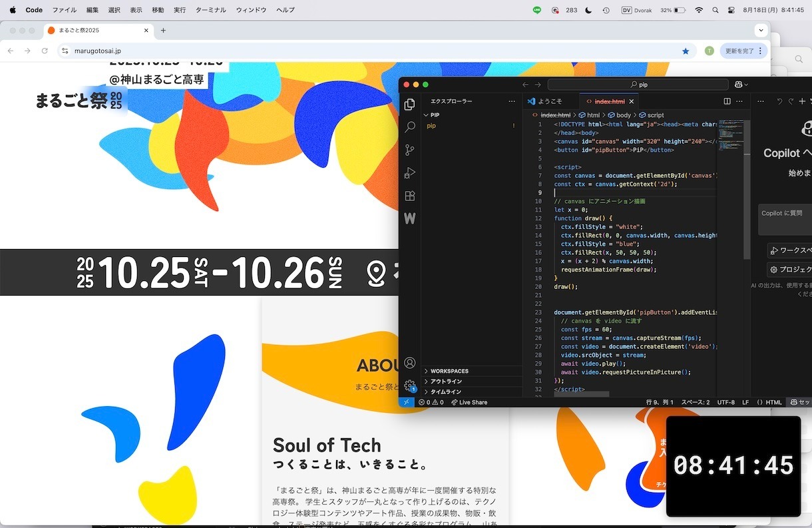Open the 編集 menu in the macOS menu bar
Viewport: 812px width, 528px height.
[x=93, y=10]
